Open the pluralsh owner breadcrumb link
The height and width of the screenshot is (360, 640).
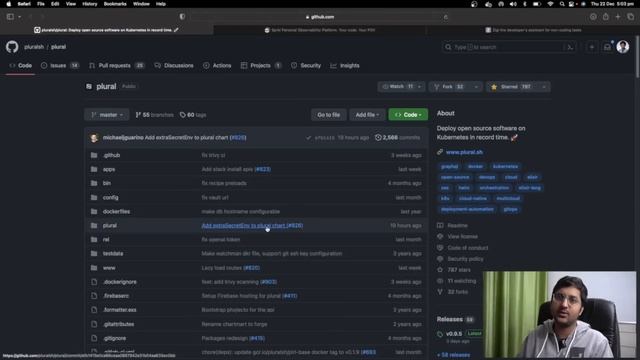pos(34,47)
